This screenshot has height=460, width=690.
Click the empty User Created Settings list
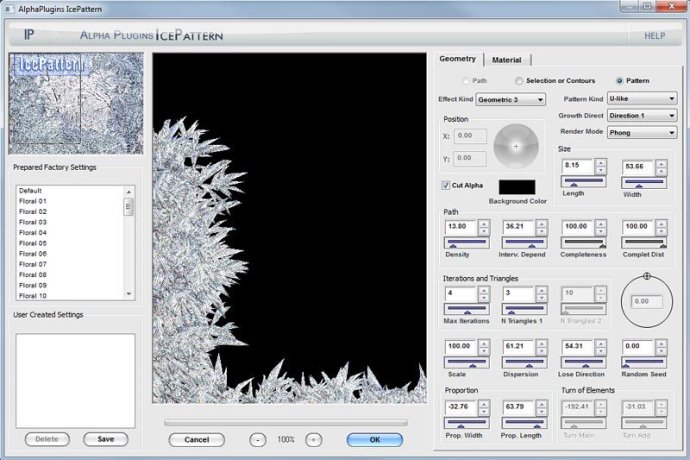75,380
